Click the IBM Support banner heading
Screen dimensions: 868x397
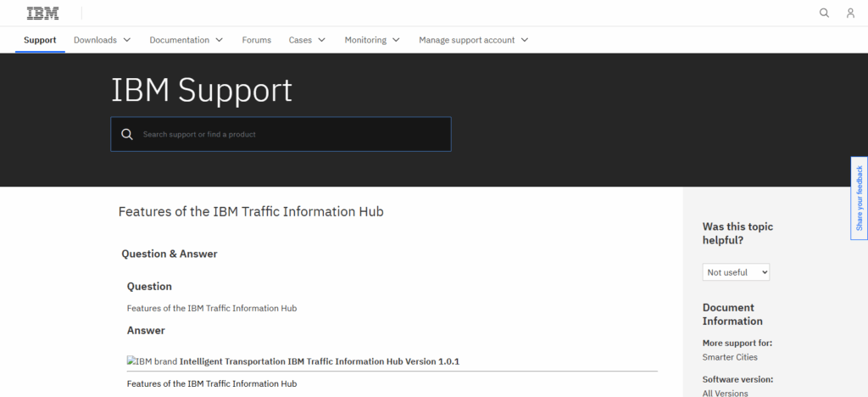pos(202,90)
